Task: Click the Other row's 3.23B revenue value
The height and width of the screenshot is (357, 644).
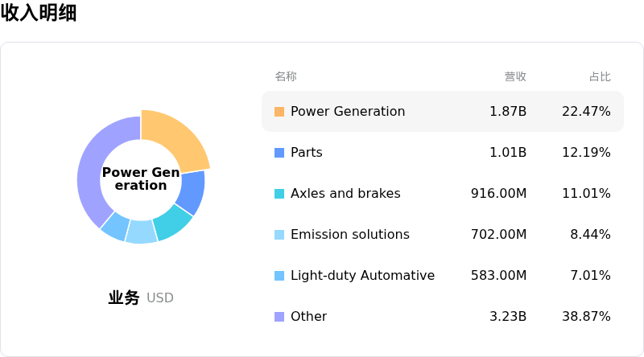Action: point(508,317)
